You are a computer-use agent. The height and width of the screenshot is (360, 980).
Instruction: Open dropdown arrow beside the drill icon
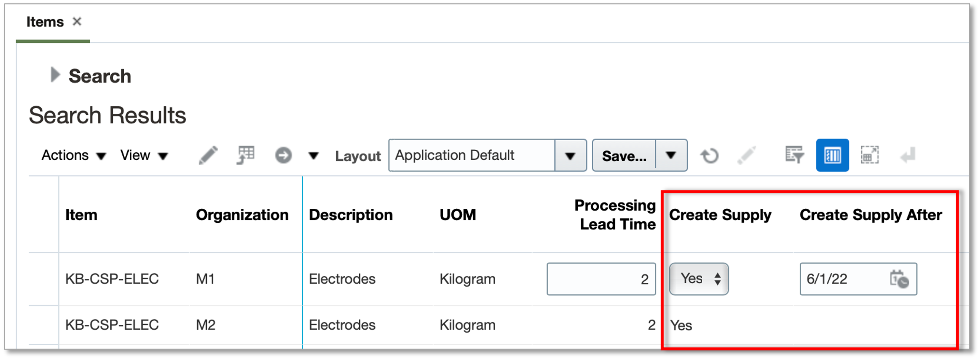313,156
